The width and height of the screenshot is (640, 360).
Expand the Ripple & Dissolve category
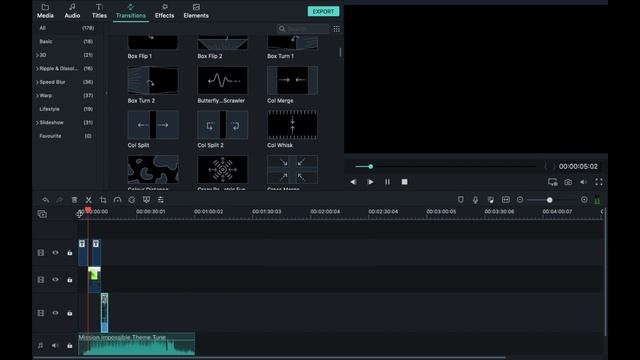[x=37, y=69]
